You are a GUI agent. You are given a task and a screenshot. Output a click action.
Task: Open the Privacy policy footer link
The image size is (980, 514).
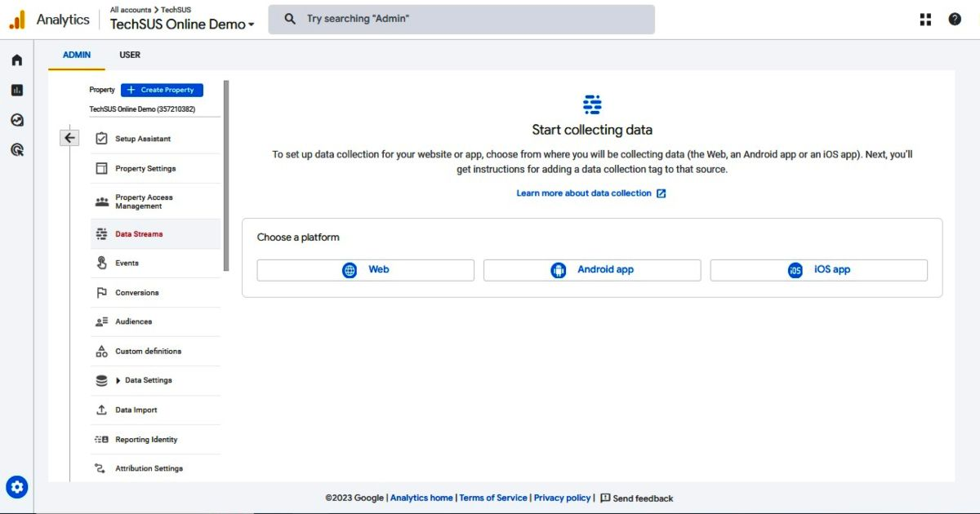point(562,498)
